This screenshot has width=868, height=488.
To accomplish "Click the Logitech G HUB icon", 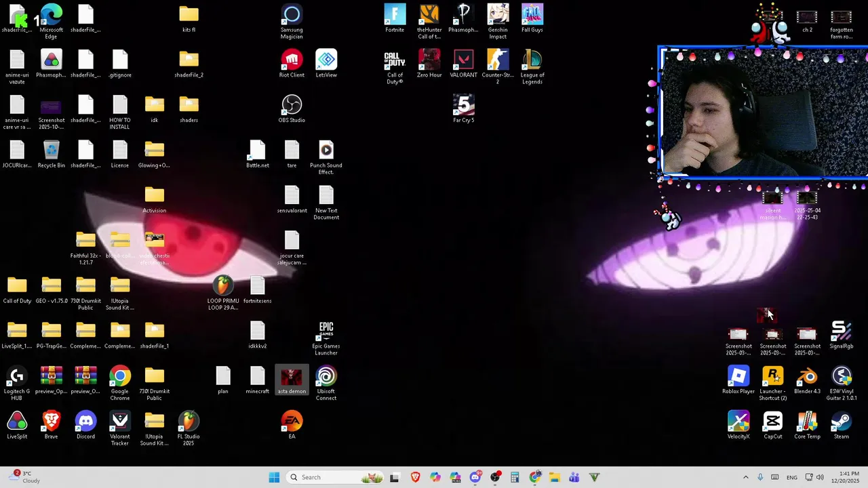I will click(x=17, y=383).
